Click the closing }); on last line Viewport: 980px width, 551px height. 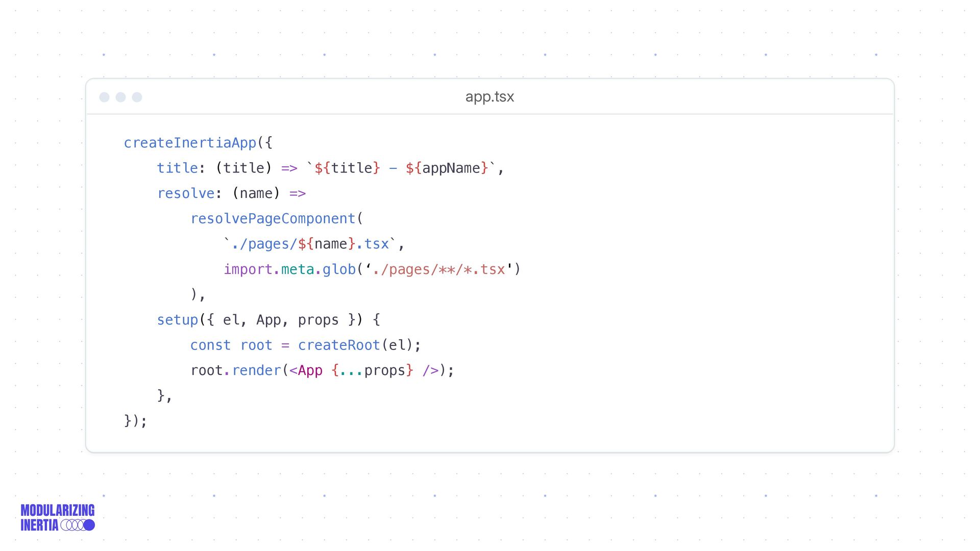click(x=135, y=421)
